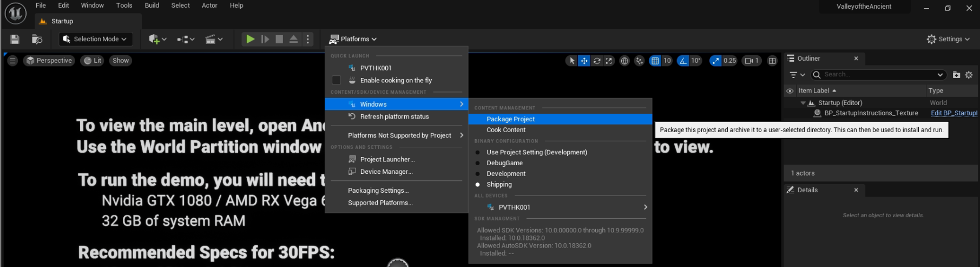Open the Platforms toolbar dropdown
The image size is (980, 267).
coord(353,39)
